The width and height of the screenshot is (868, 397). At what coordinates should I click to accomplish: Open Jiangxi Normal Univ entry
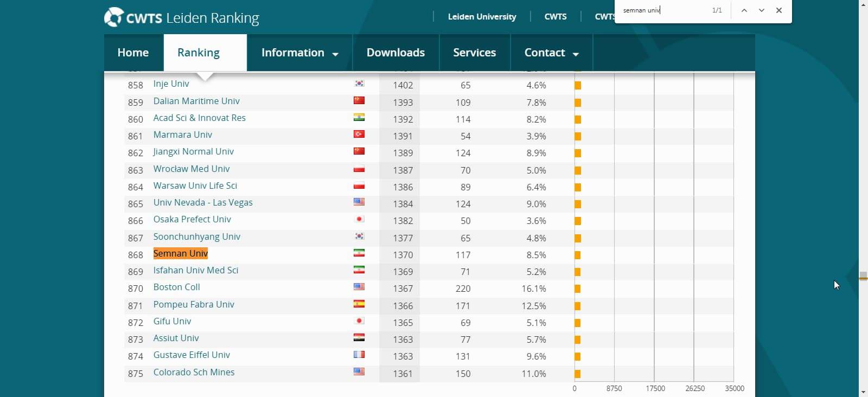194,151
